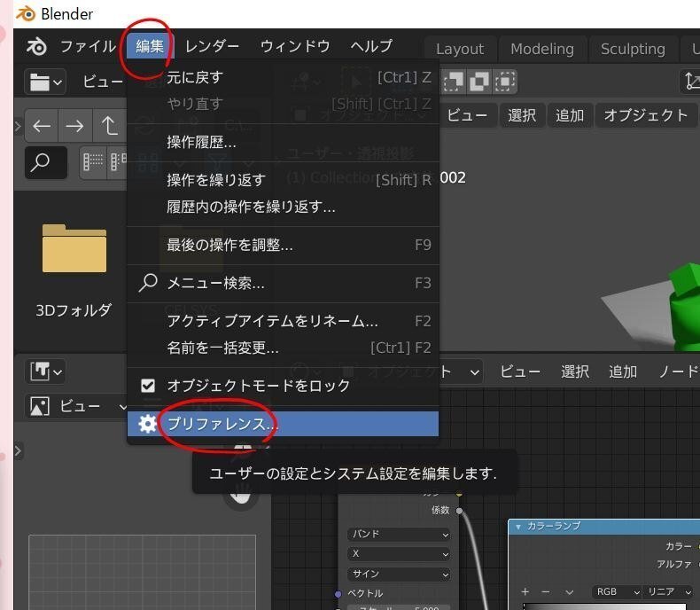Open the ヘルプ menu
Viewport: 700px width, 610px height.
(x=371, y=46)
